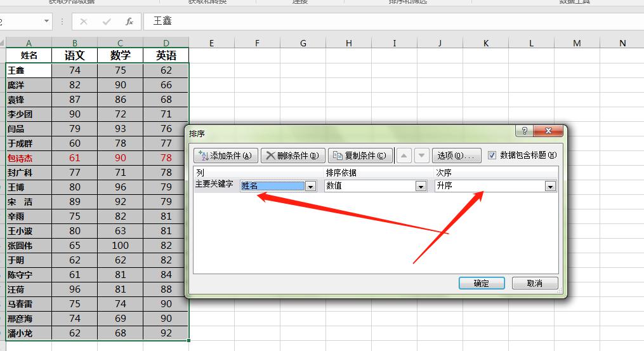Click the formula bar options dots handle
The width and height of the screenshot is (644, 351).
point(62,22)
